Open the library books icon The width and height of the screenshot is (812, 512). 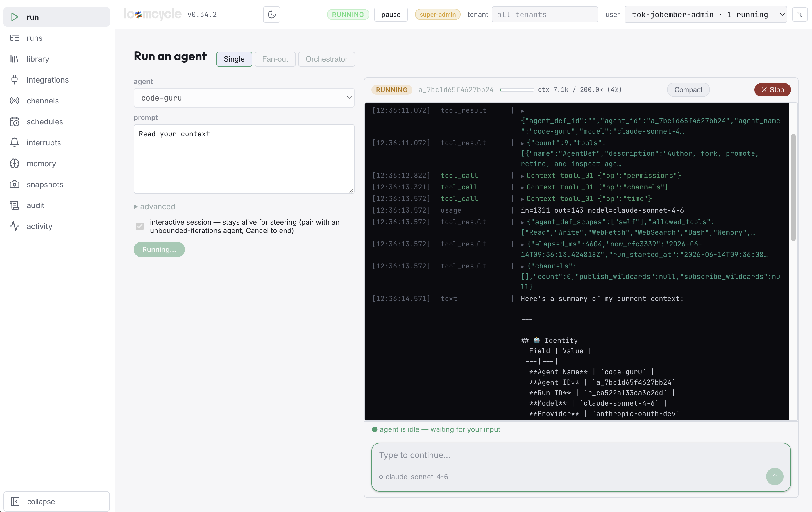click(15, 59)
